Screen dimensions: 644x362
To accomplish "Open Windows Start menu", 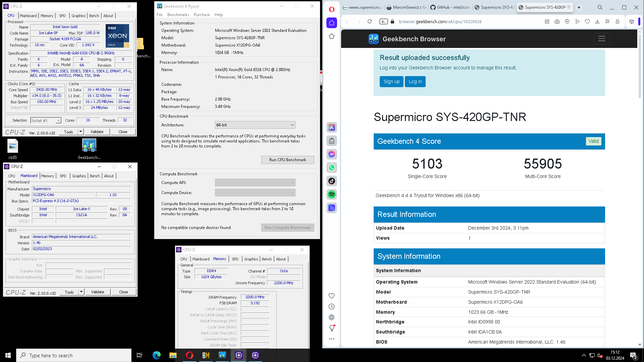I will tap(8, 355).
